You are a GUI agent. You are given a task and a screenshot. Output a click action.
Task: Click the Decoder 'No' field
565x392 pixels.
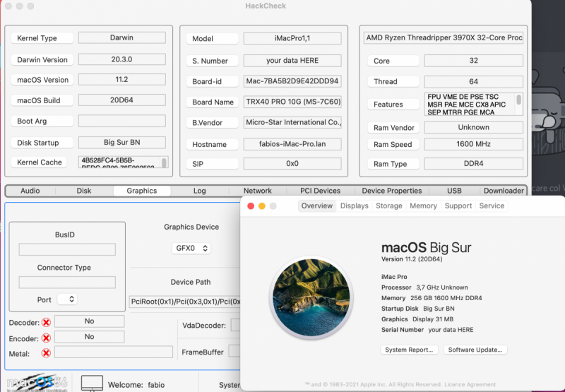pyautogui.click(x=90, y=321)
